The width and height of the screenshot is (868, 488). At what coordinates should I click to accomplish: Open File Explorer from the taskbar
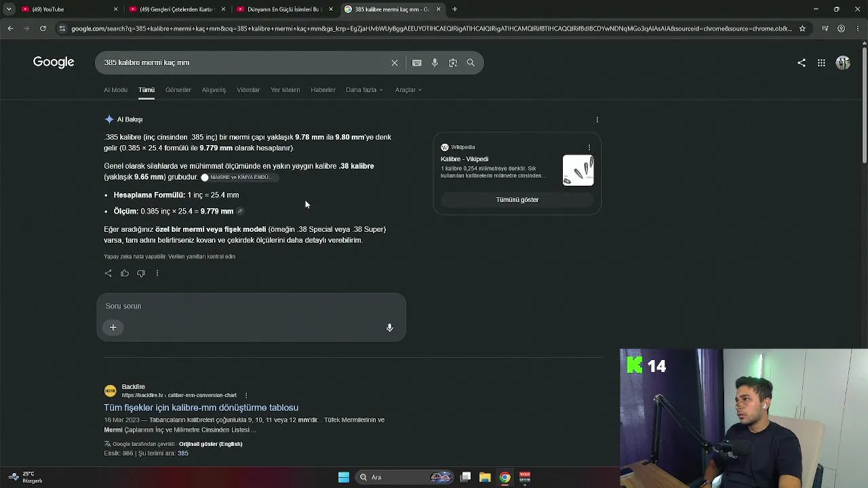485,478
